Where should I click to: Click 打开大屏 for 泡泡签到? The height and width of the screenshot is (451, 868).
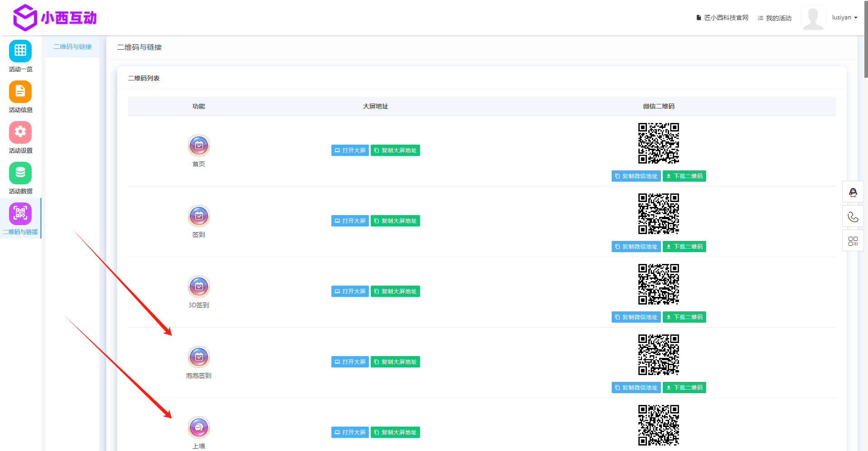(350, 362)
